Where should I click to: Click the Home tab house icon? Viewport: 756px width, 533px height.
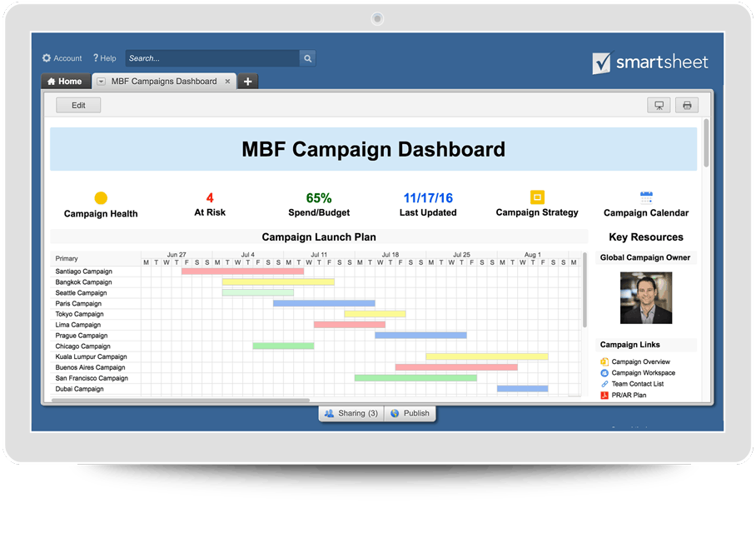tap(51, 82)
